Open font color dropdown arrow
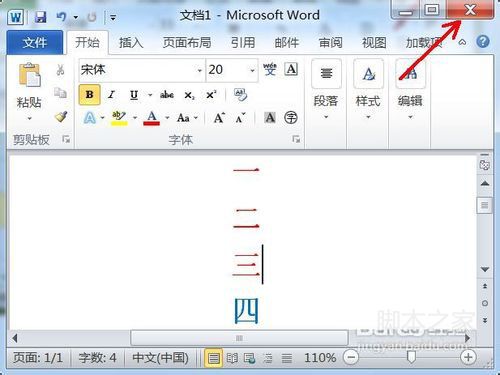Screen dimensions: 500x375 tap(167, 118)
